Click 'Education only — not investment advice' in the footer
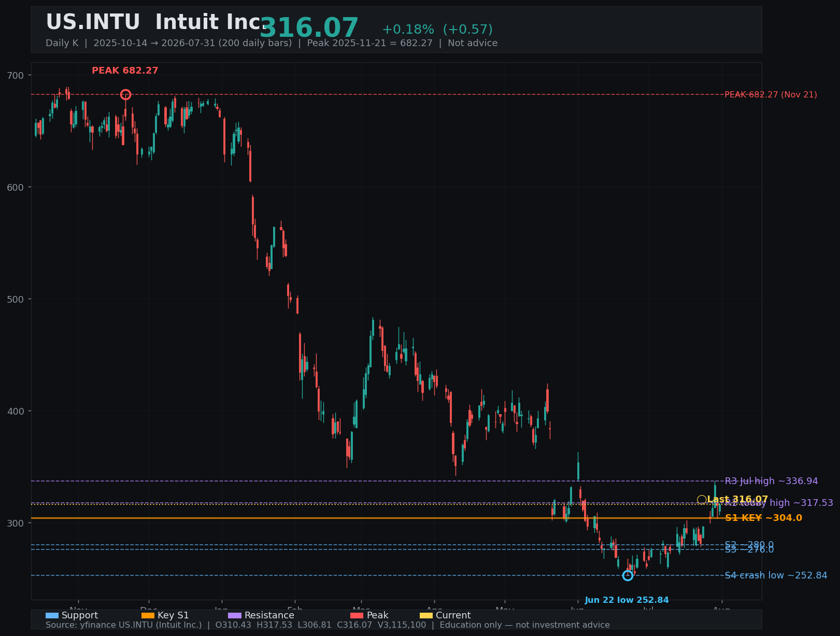840x636 pixels. pyautogui.click(x=524, y=625)
